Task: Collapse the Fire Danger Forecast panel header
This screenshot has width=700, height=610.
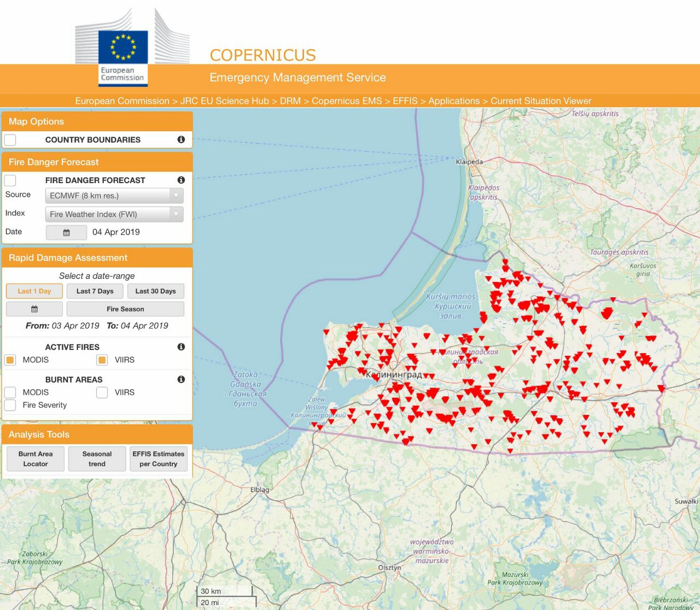Action: (97, 162)
